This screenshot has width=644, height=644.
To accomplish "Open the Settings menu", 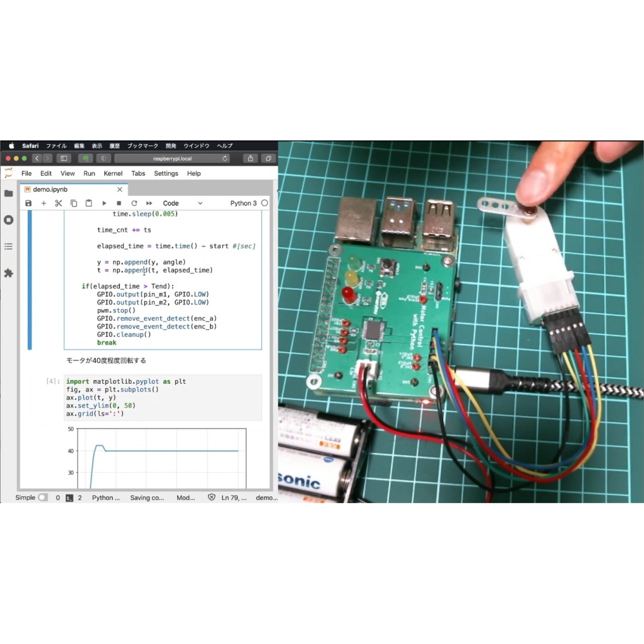I will tap(166, 174).
